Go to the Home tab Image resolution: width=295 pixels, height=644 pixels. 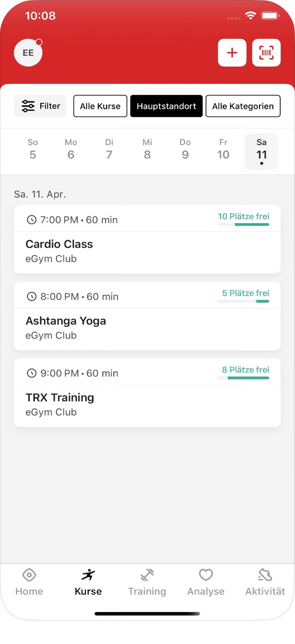[29, 582]
